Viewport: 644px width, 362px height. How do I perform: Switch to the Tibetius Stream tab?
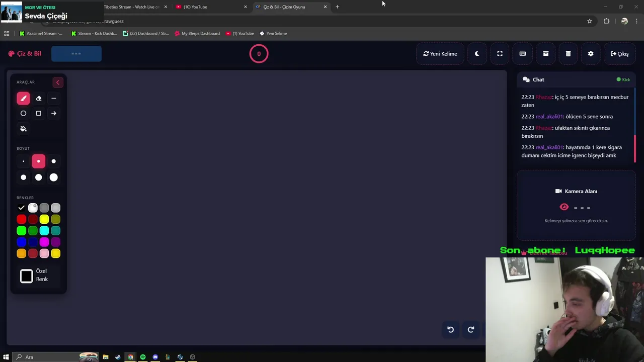point(134,7)
